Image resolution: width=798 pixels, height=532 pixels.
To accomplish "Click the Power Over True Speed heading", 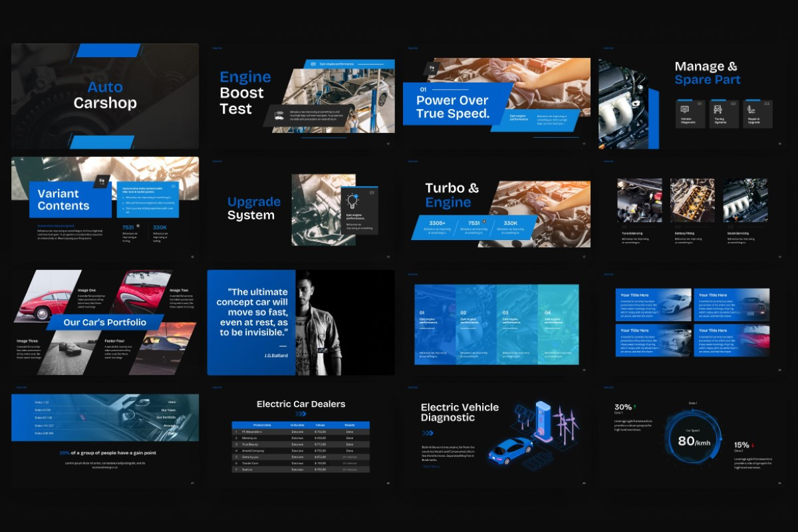I will point(453,106).
